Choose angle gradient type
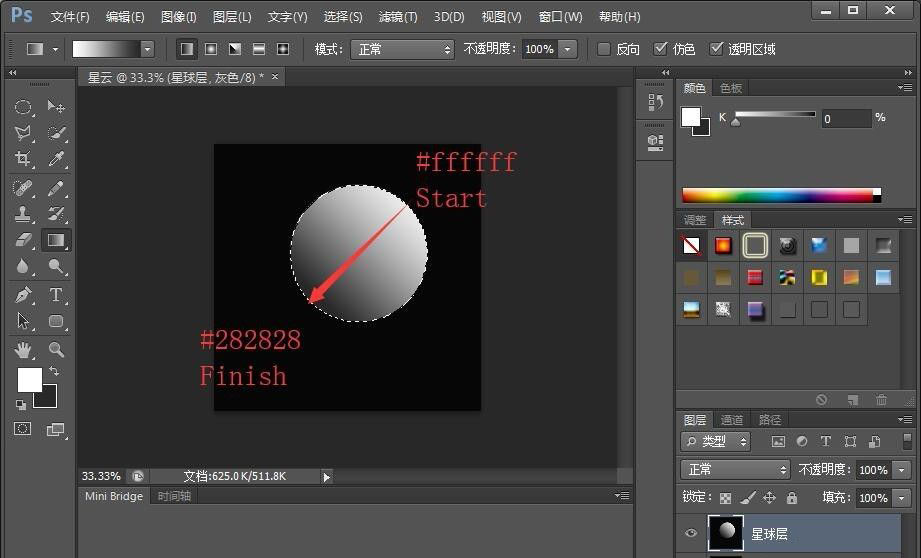The image size is (921, 558). pos(235,49)
